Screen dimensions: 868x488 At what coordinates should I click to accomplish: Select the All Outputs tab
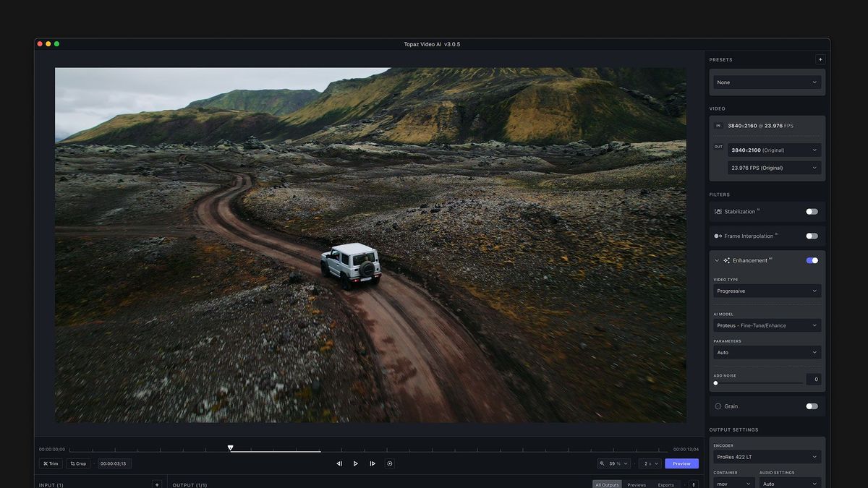[607, 484]
